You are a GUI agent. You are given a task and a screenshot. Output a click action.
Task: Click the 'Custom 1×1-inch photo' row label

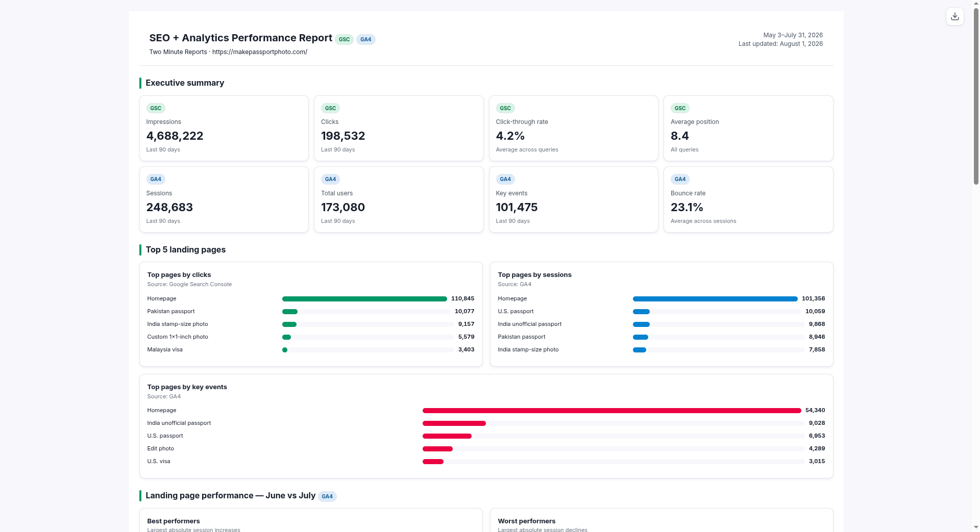pos(178,337)
